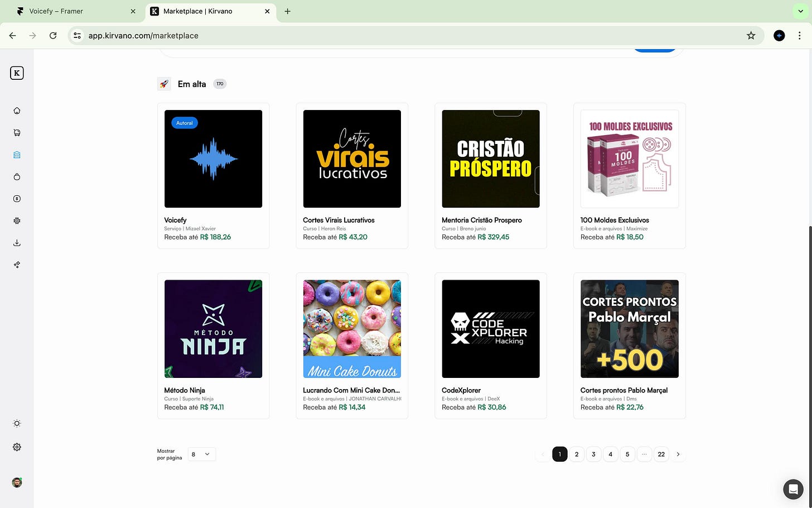Open the Code Xplorer Hacking thumbnail
Viewport: 812px width, 508px height.
point(491,329)
